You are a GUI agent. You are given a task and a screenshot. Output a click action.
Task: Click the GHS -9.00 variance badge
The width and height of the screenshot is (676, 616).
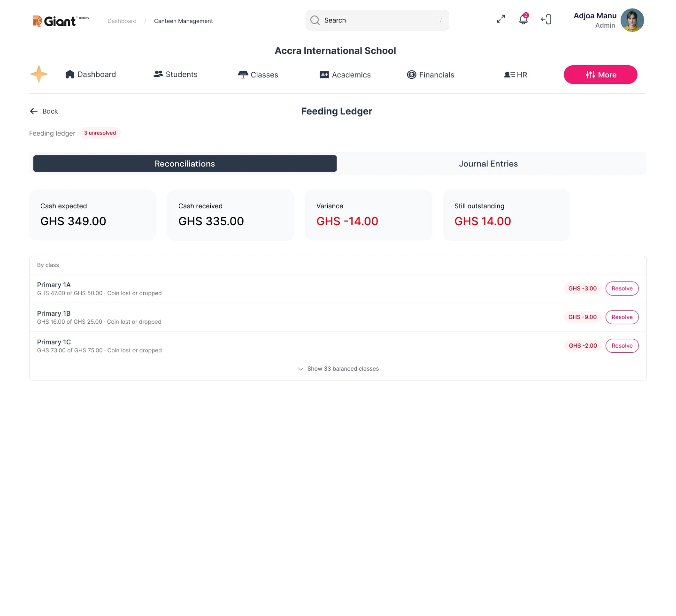click(x=583, y=317)
